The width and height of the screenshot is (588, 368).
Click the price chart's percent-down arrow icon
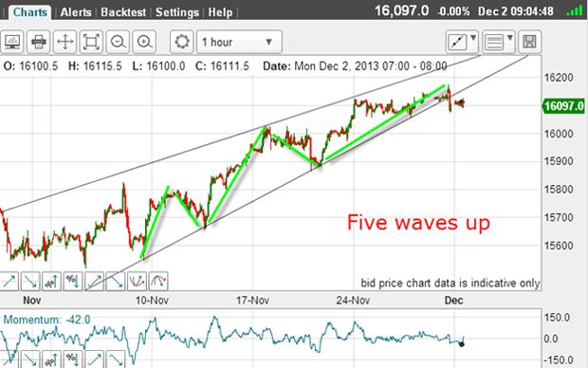(73, 281)
